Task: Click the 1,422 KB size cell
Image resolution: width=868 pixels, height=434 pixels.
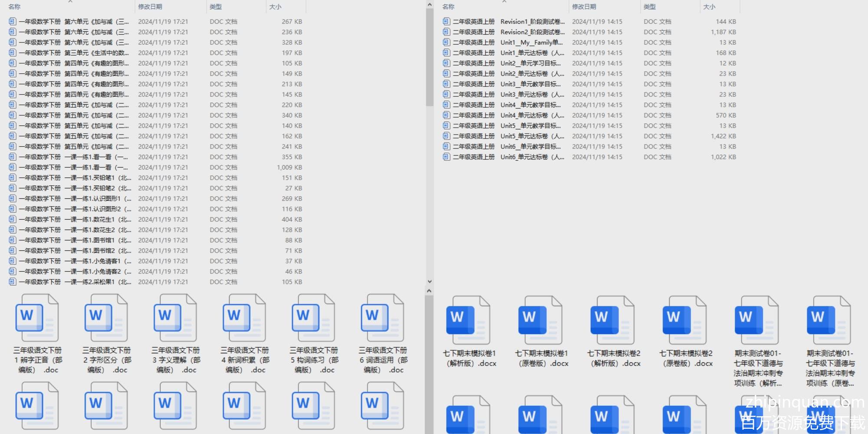Action: [x=723, y=136]
